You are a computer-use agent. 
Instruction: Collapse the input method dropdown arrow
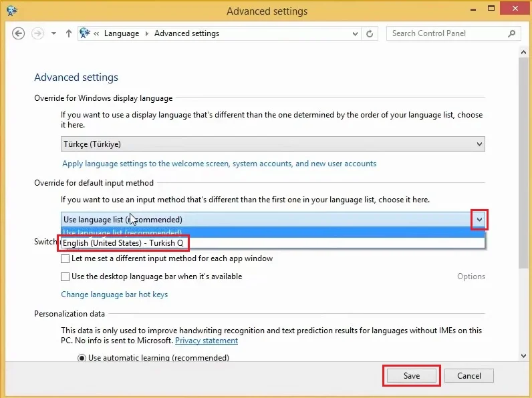pos(479,219)
